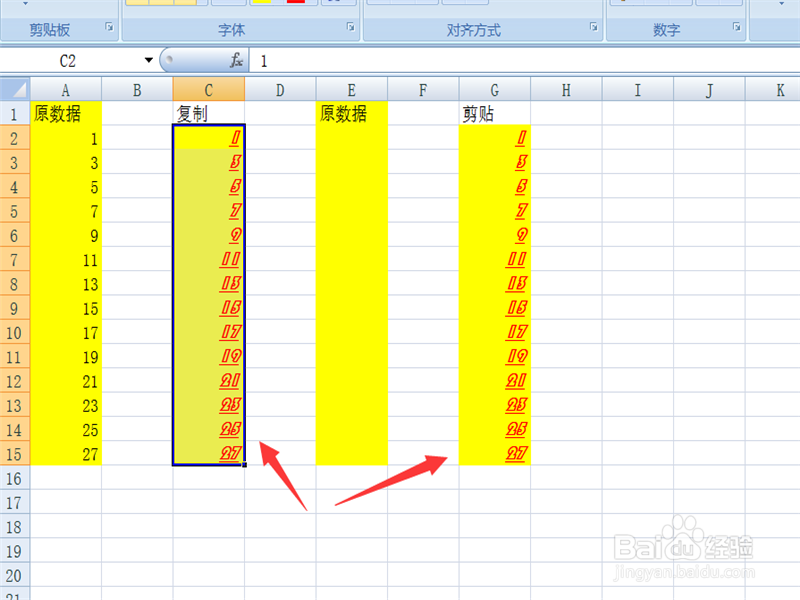Click column A cell with value 1

pos(66,138)
